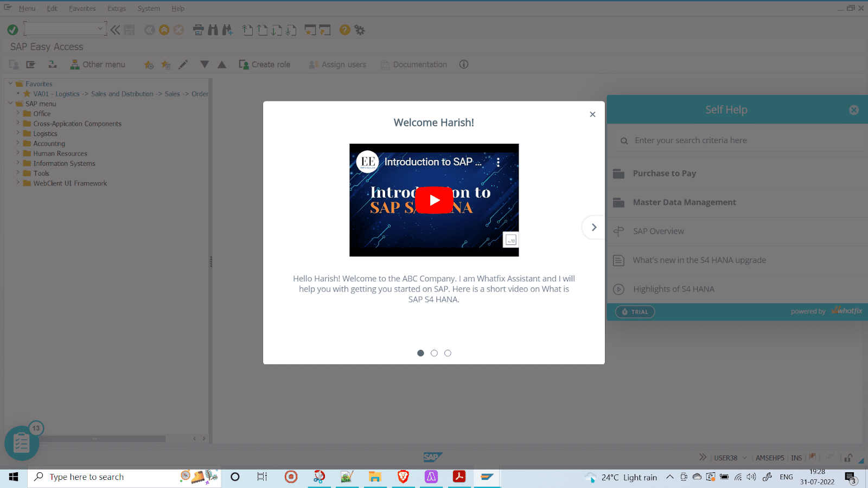Expand the Human Resources folder node
868x488 pixels.
click(18, 153)
